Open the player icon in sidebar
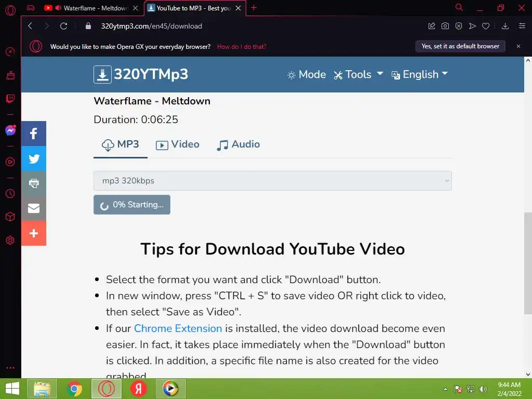 tap(10, 162)
